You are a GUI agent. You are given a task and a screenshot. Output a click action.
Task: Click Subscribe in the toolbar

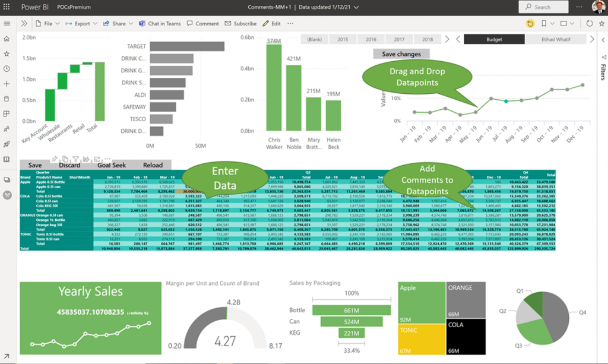[240, 24]
